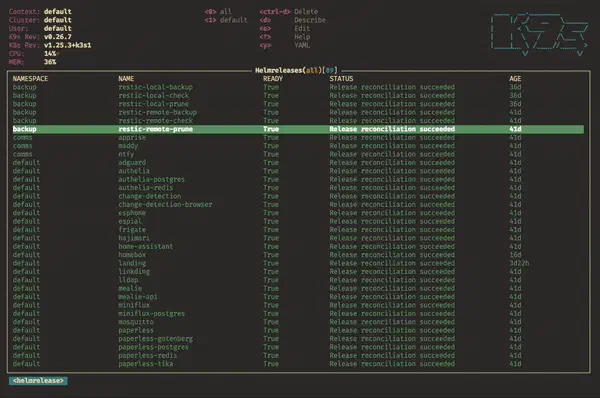600x398 pixels.
Task: Sort by the AGE column header
Action: (515, 79)
